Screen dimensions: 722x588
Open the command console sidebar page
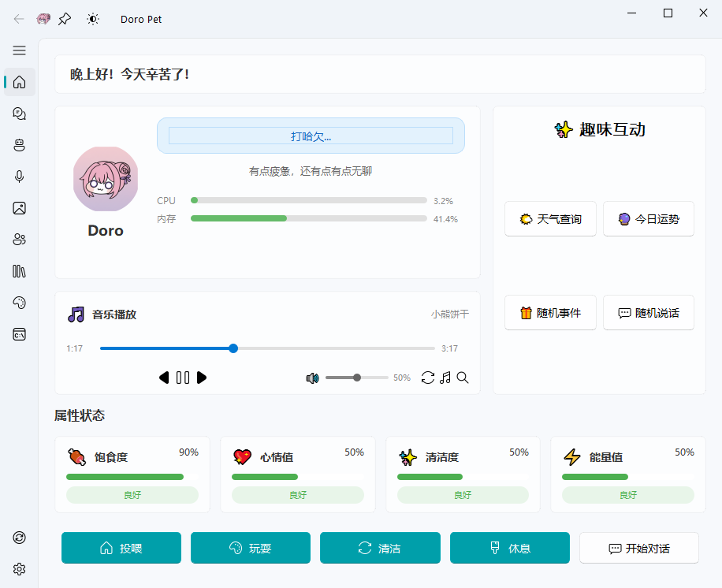click(x=20, y=334)
